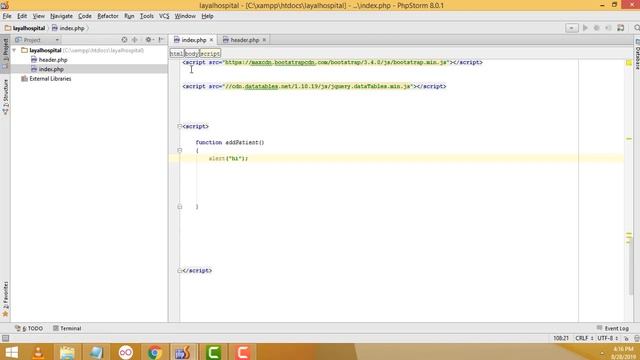Click fold marker at closing script tag
Image resolution: width=640 pixels, height=360 pixels.
tap(180, 271)
